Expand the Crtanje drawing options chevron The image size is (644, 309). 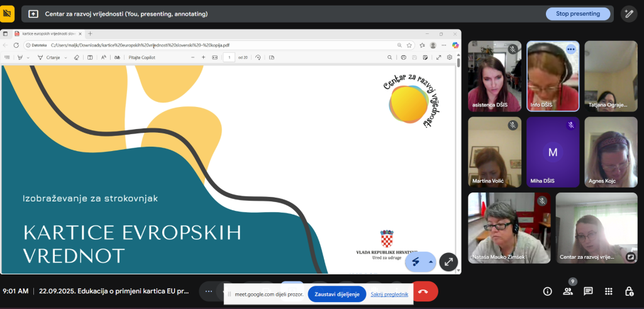click(65, 58)
